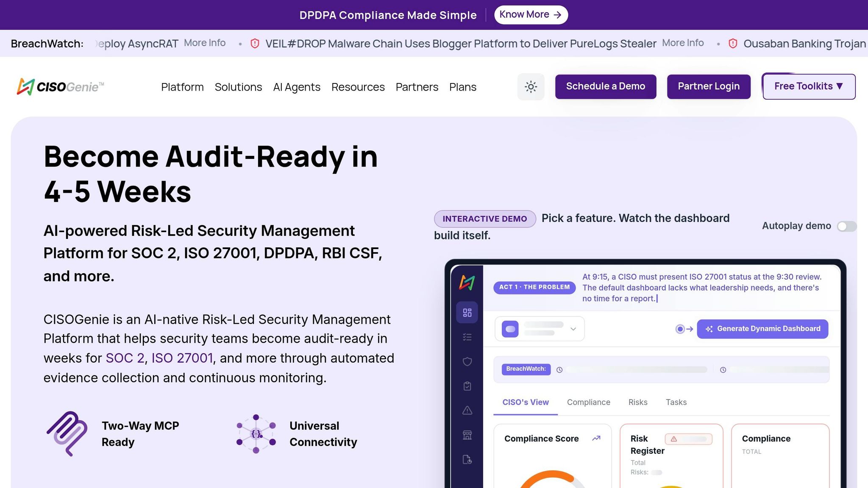Click the shield alert icon beside Ousaban headline
Image resolution: width=868 pixels, height=488 pixels.
coord(733,44)
